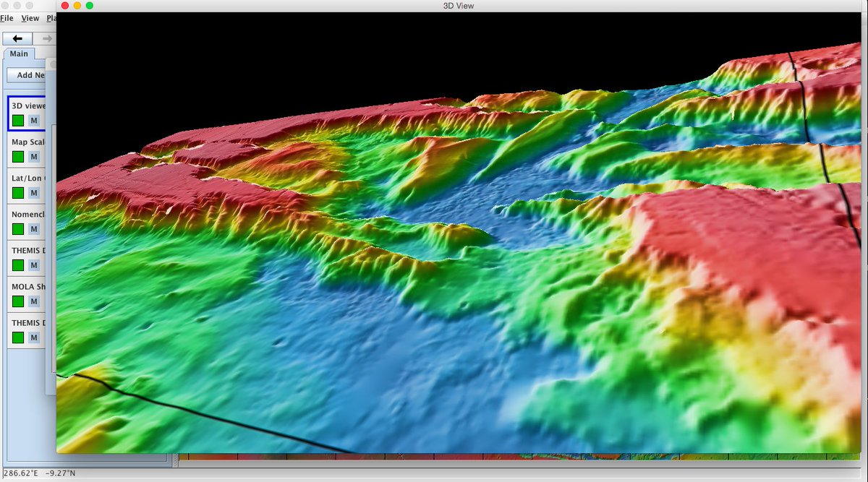Toggle the M button on the 3D viewer layer
This screenshot has height=482, width=868.
[34, 121]
